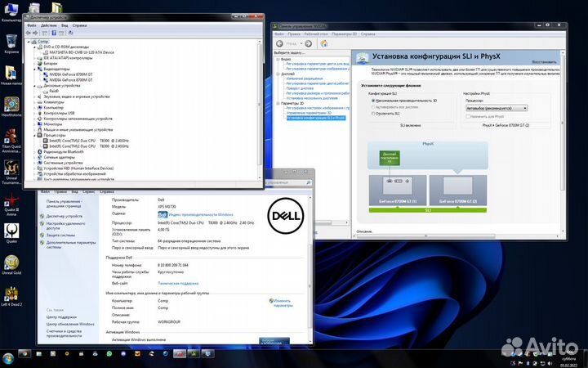Screen dimensions: 588x368
Task: Open Параметры 3D menu in NVIDIA panel
Action: [345, 34]
